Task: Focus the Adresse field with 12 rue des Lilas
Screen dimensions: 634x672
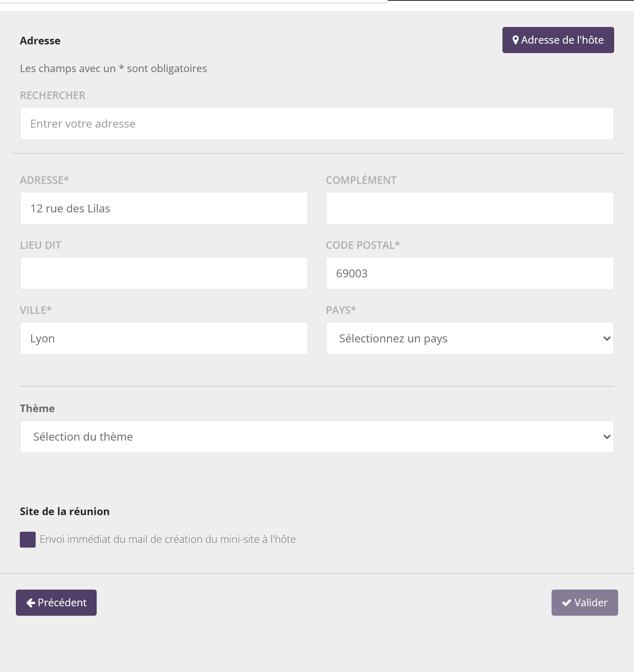Action: coord(164,208)
